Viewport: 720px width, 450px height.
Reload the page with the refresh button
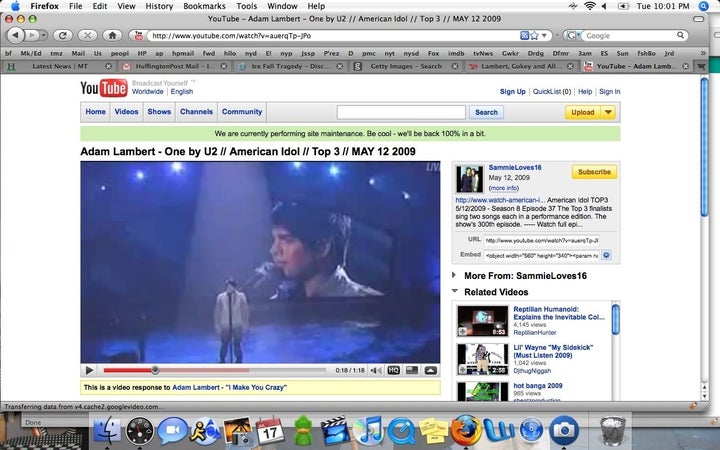pos(63,35)
